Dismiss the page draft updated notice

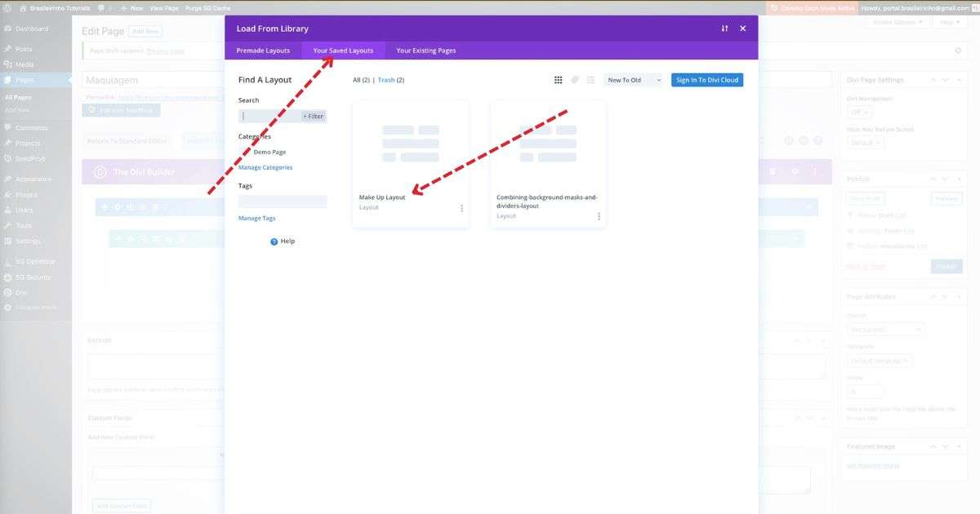point(958,51)
